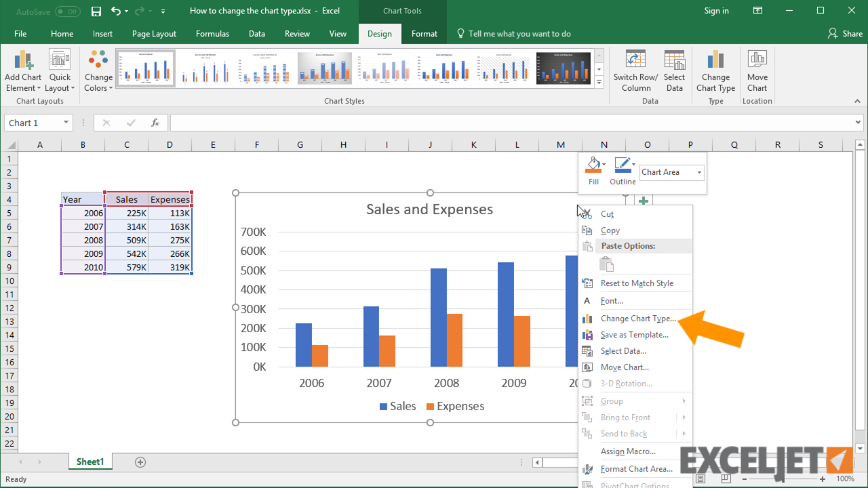The height and width of the screenshot is (488, 868).
Task: Open Quick Layout gallery
Action: [x=60, y=61]
